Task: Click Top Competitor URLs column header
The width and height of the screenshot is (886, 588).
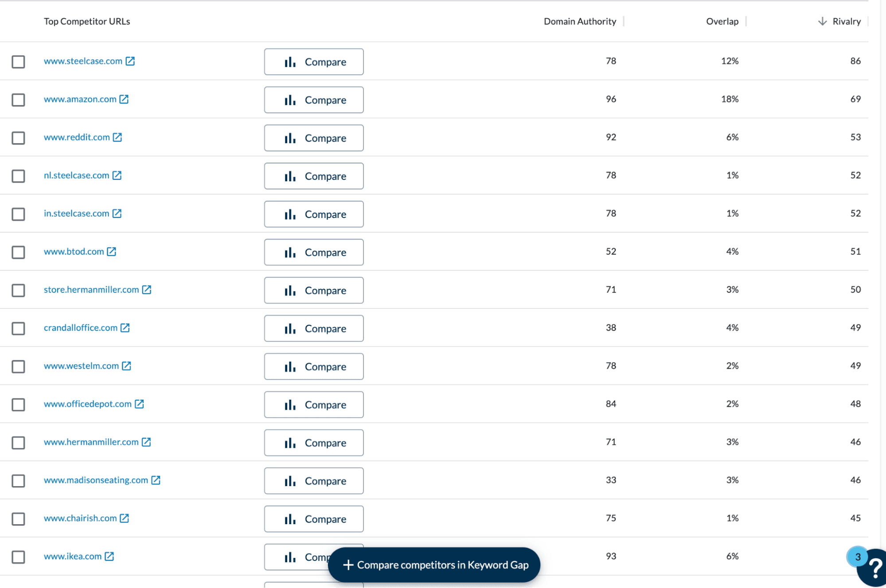Action: pos(87,21)
